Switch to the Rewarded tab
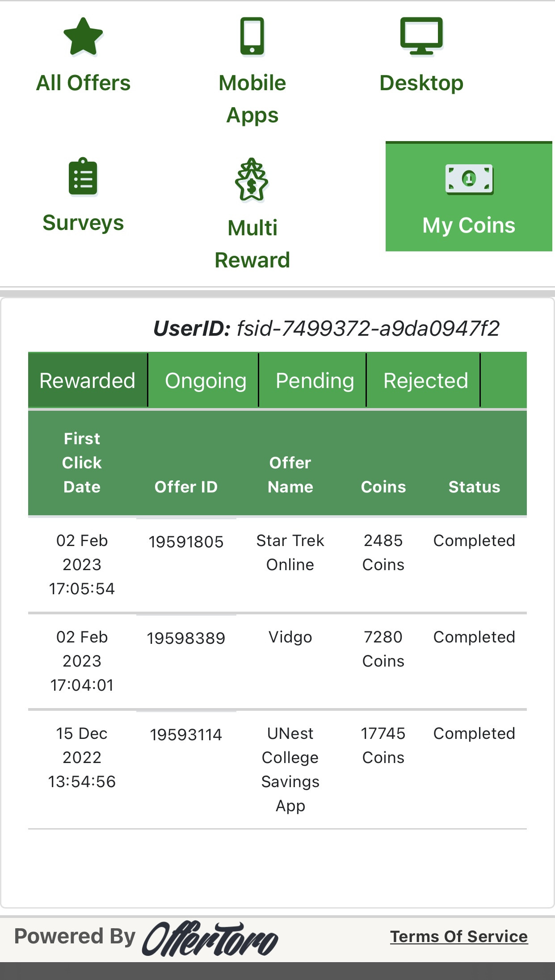The height and width of the screenshot is (980, 555). pos(88,380)
